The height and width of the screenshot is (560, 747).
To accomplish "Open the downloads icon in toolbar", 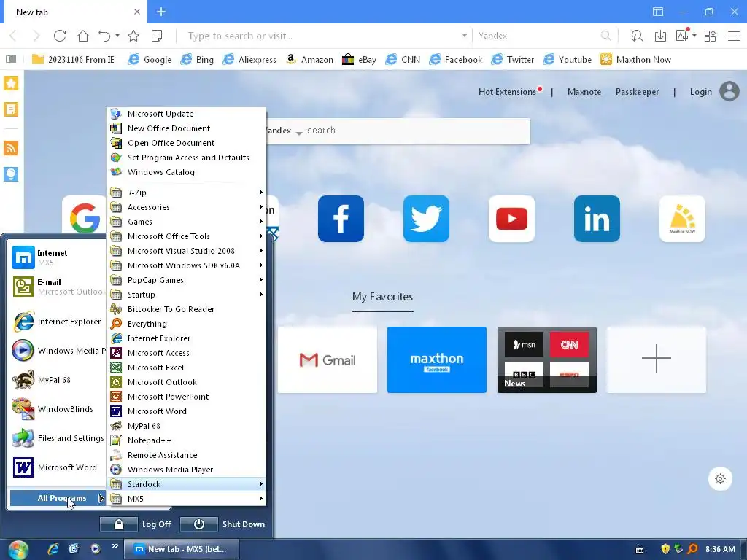I will click(x=660, y=36).
